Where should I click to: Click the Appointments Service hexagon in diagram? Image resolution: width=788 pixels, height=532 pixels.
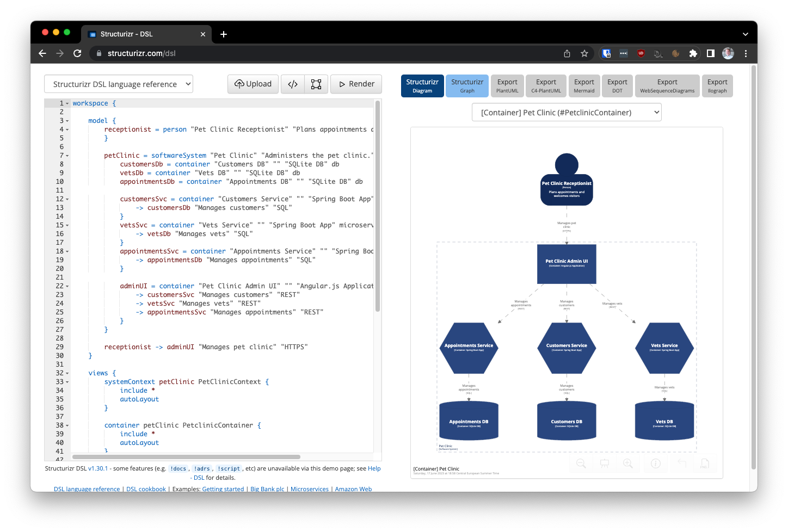click(x=469, y=348)
